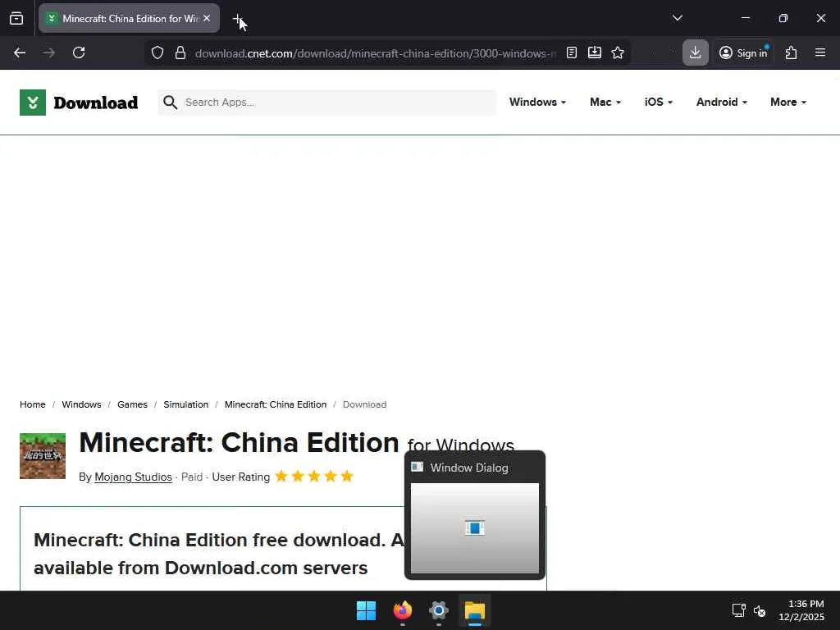
Task: Switch to Firefox from the taskbar
Action: (403, 610)
